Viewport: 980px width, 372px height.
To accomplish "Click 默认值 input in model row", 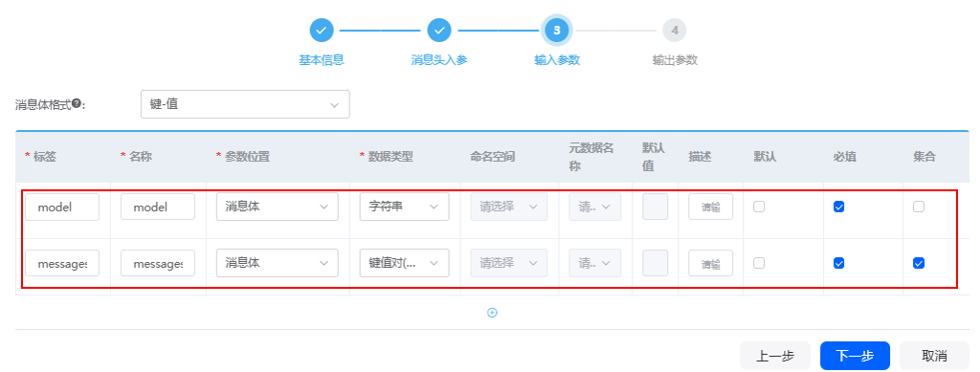I will (x=655, y=207).
